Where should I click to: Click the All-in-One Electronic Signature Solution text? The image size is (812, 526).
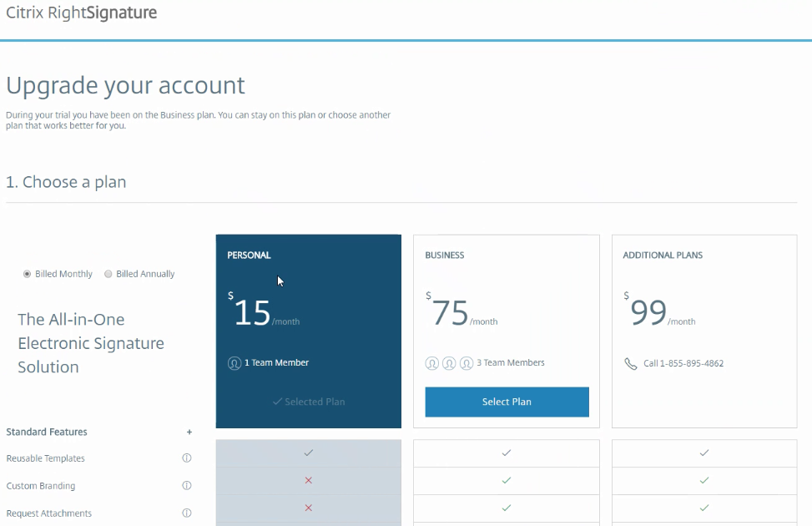coord(91,343)
